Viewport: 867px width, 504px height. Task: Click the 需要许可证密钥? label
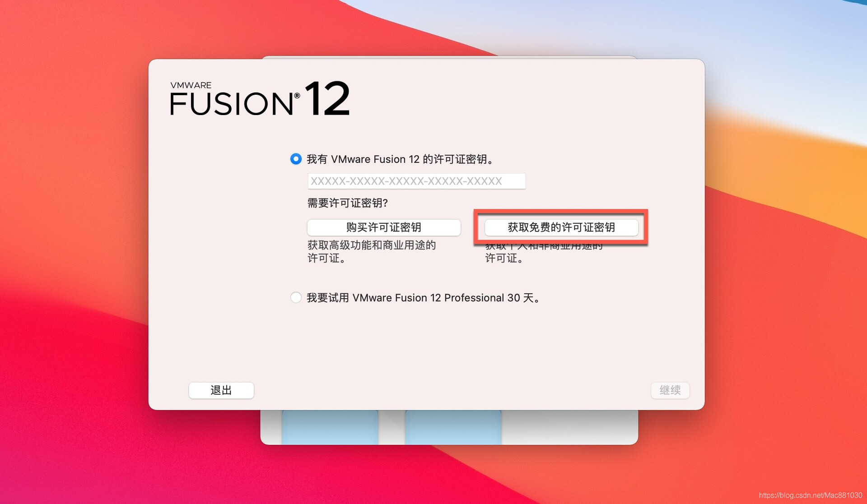[348, 203]
